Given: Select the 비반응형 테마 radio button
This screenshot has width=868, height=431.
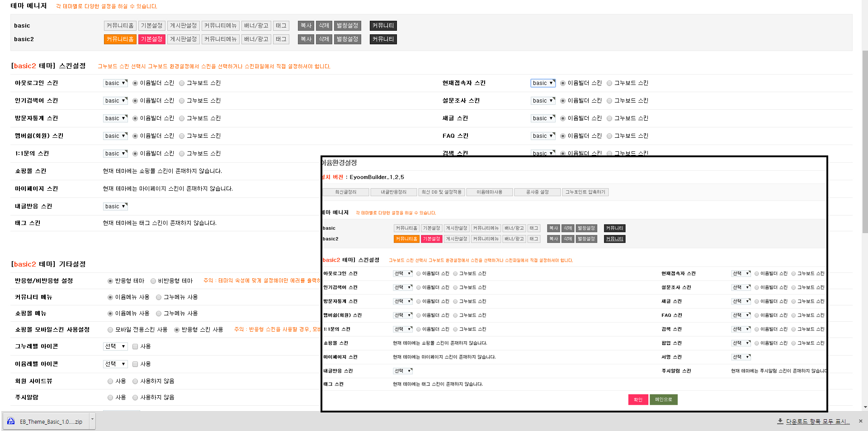Looking at the screenshot, I should point(153,281).
